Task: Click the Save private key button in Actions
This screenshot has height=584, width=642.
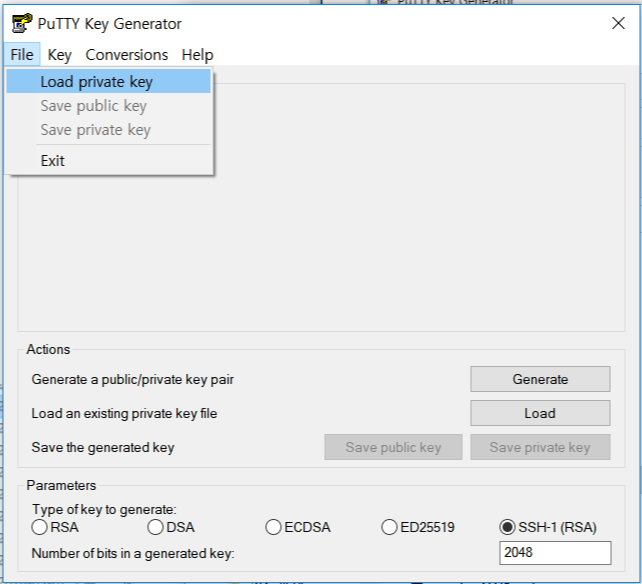Action: [x=540, y=447]
